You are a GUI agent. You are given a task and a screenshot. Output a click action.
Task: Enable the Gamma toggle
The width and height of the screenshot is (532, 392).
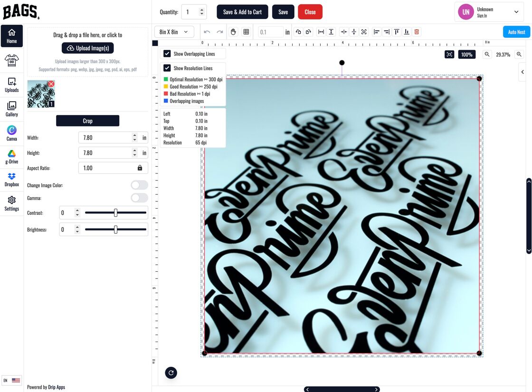point(140,198)
